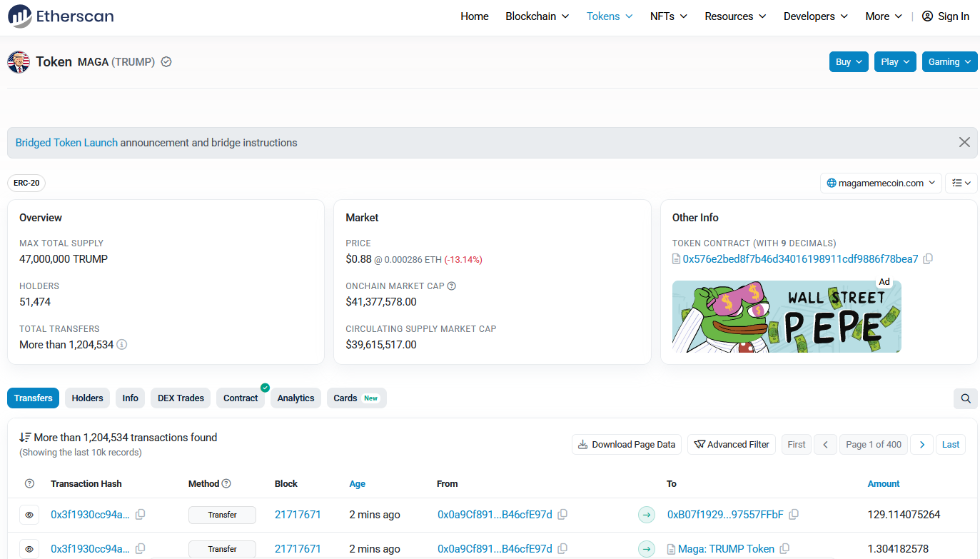This screenshot has width=980, height=559.
Task: Click the First page button
Action: pyautogui.click(x=797, y=444)
